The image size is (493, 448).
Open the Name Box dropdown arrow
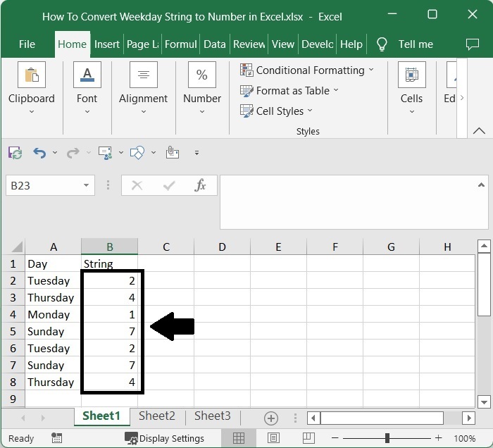86,185
